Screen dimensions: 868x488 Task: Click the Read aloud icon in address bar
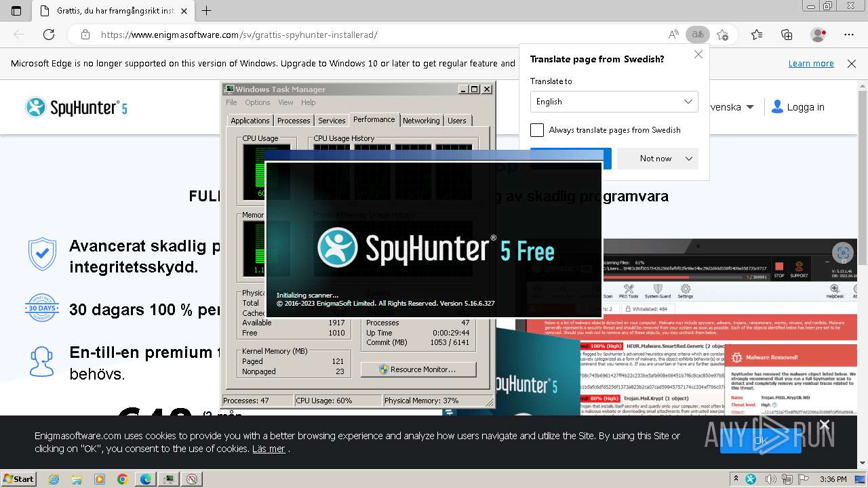[x=673, y=35]
